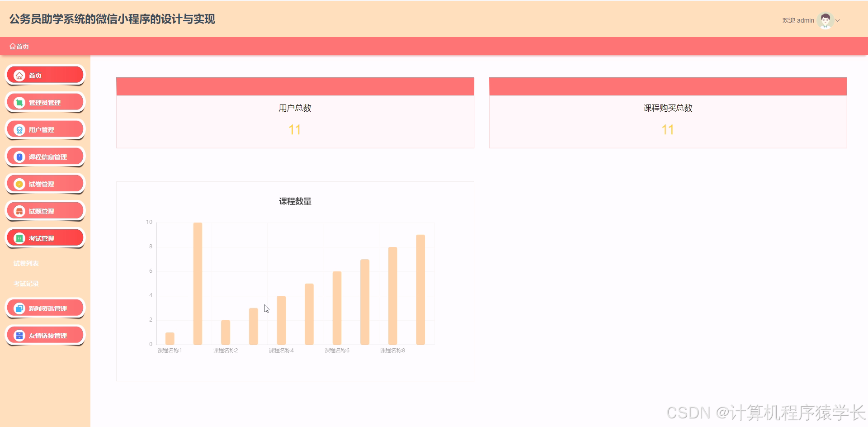868x427 pixels.
Task: Click the green grid icon beside 考试管理
Action: coord(19,238)
